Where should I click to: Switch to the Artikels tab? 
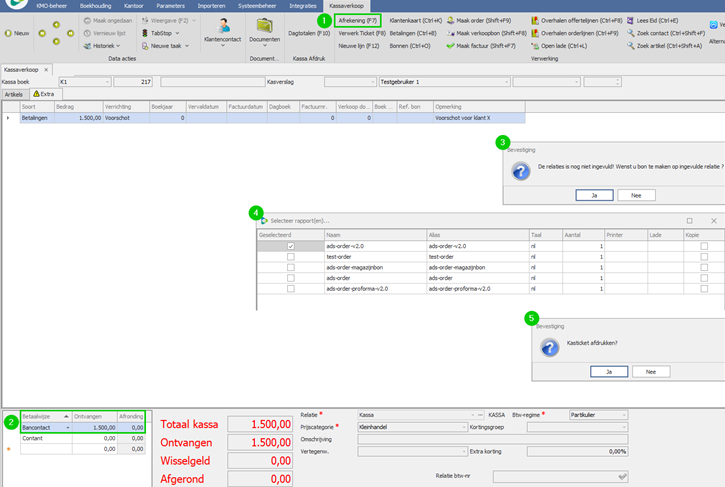[14, 94]
